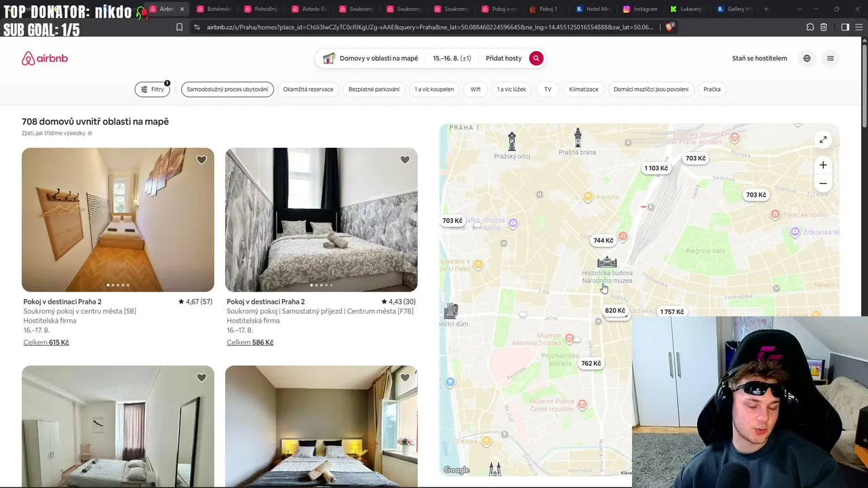Save the 586 Kč listing with the heart
The height and width of the screenshot is (488, 868).
(x=405, y=160)
